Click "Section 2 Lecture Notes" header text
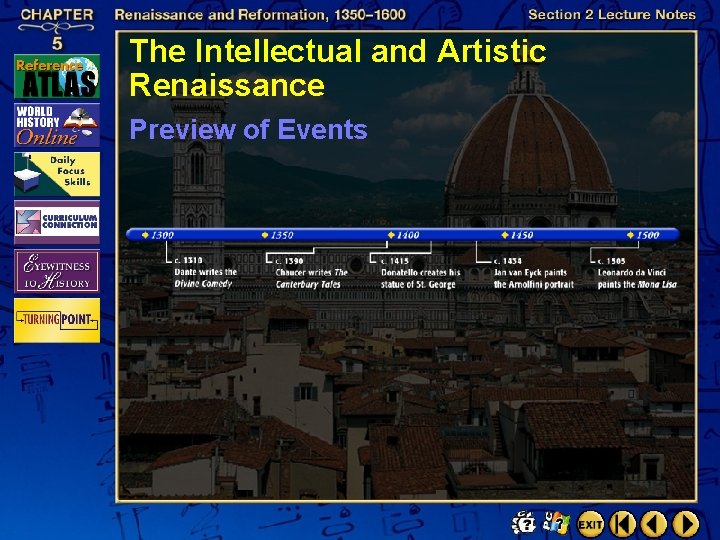 [612, 15]
